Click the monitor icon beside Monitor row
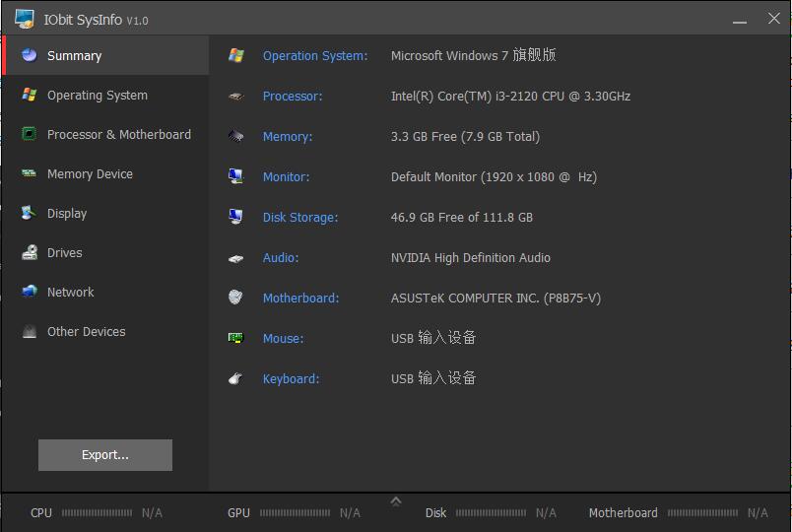The width and height of the screenshot is (792, 532). point(235,176)
